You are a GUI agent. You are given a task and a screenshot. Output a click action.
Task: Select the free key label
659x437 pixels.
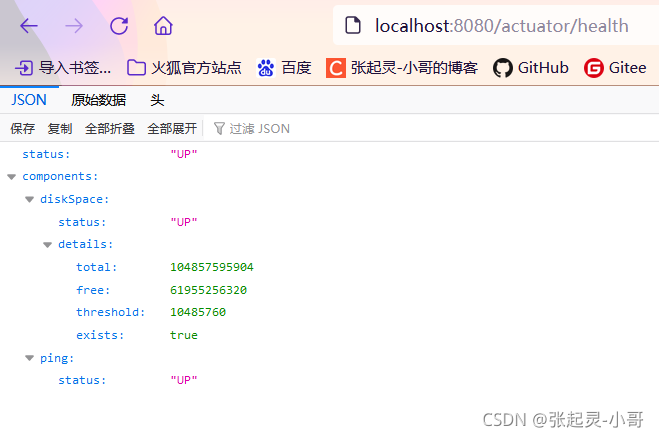pos(93,290)
